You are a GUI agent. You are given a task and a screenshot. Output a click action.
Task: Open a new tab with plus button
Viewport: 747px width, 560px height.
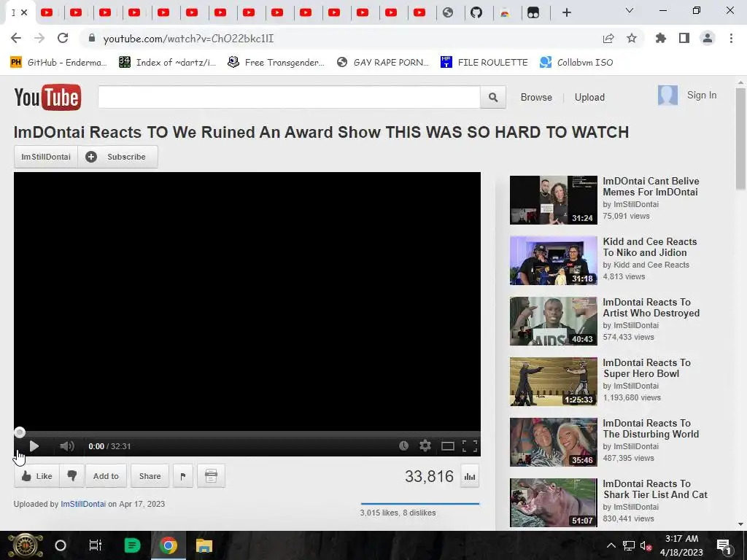click(566, 13)
